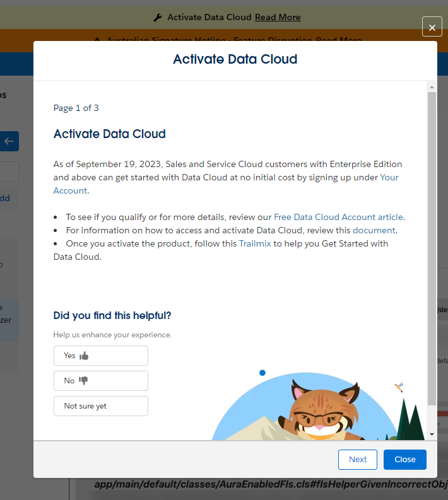Choose the Not sure yet option
448x500 pixels.
[101, 406]
